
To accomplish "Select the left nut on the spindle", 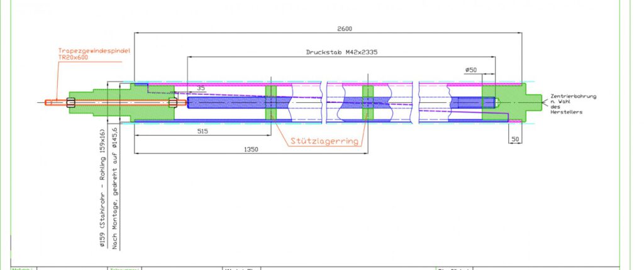I will 70,102.
